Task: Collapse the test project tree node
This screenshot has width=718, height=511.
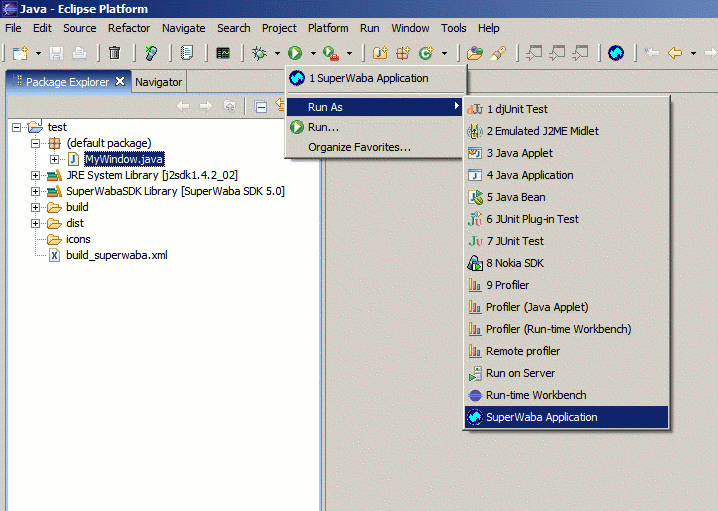Action: point(17,128)
